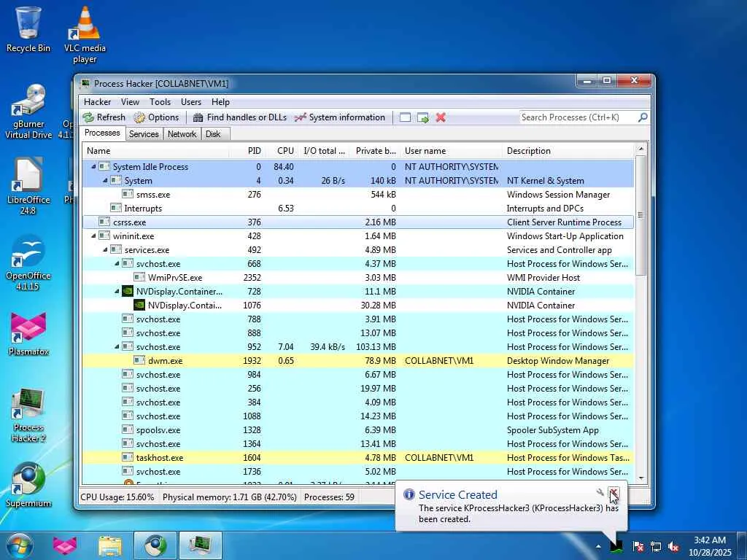Collapse the svchost.exe PID 952 node

coord(117,346)
